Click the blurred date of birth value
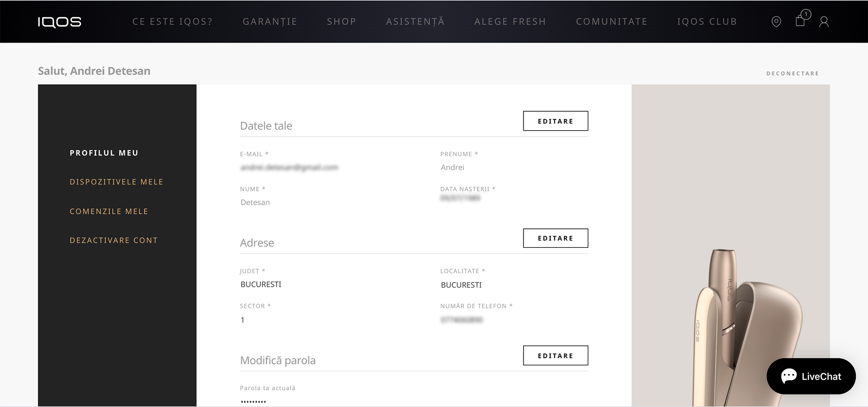The width and height of the screenshot is (868, 407). tap(460, 198)
